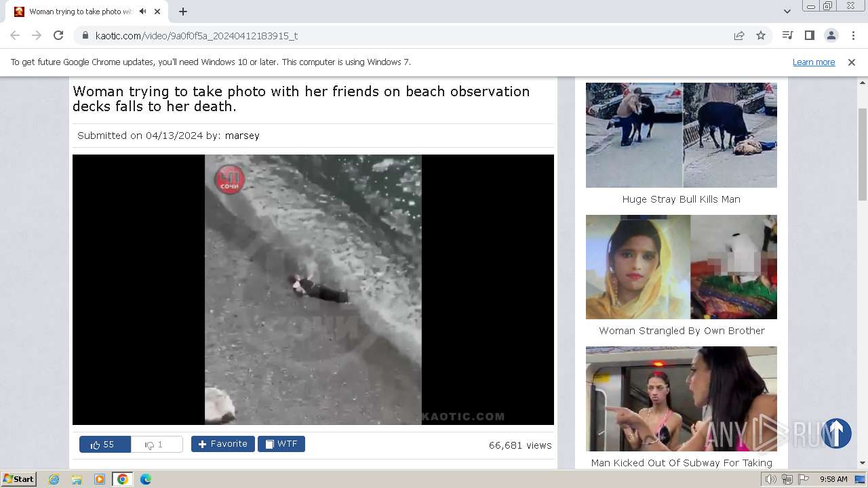Dislike the video with thumbs down 1

tap(157, 445)
